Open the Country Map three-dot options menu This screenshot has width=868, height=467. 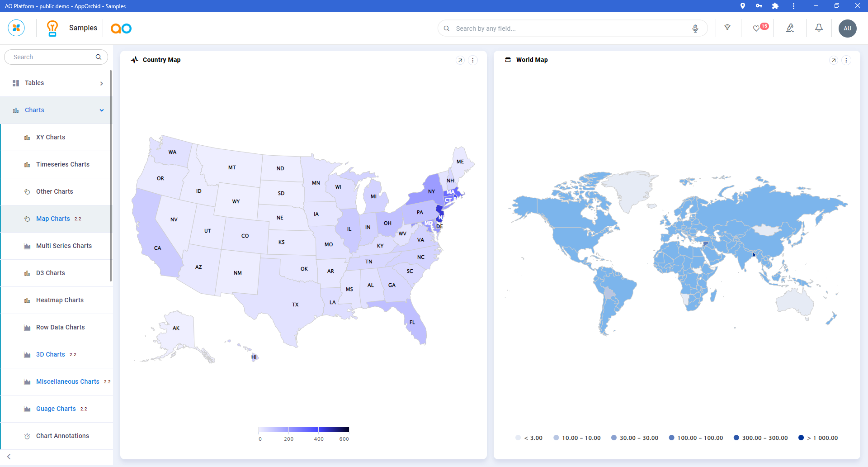tap(473, 60)
